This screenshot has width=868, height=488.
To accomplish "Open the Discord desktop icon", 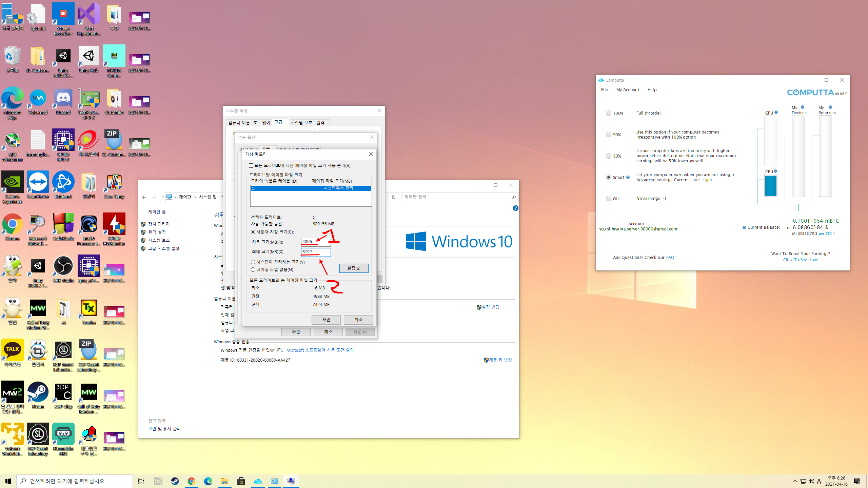I will pos(63,102).
